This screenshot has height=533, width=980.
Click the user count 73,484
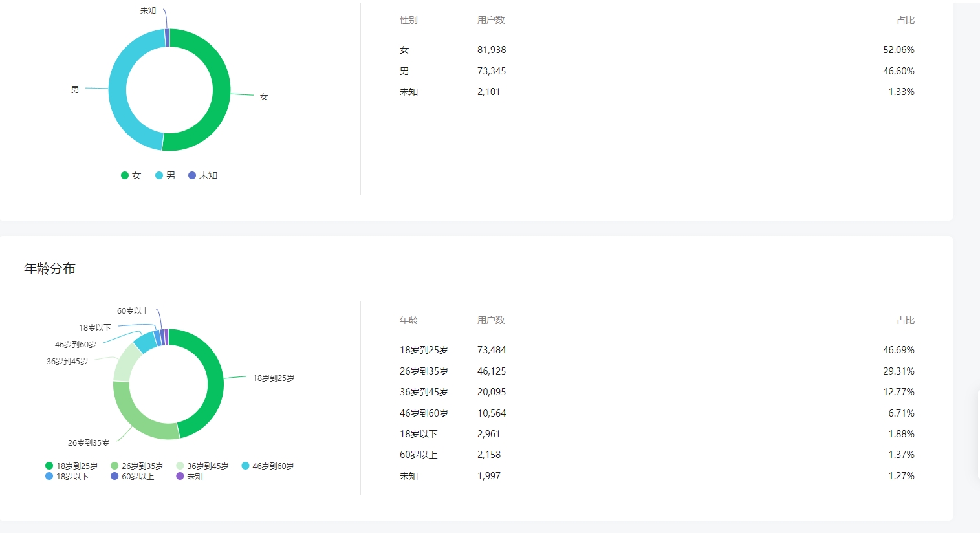point(492,350)
